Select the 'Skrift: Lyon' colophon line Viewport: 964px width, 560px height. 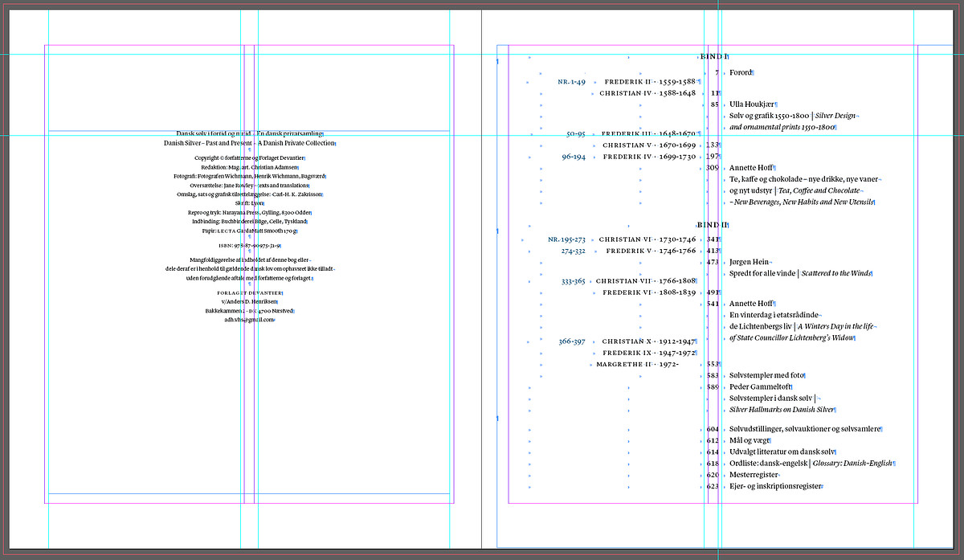click(249, 203)
